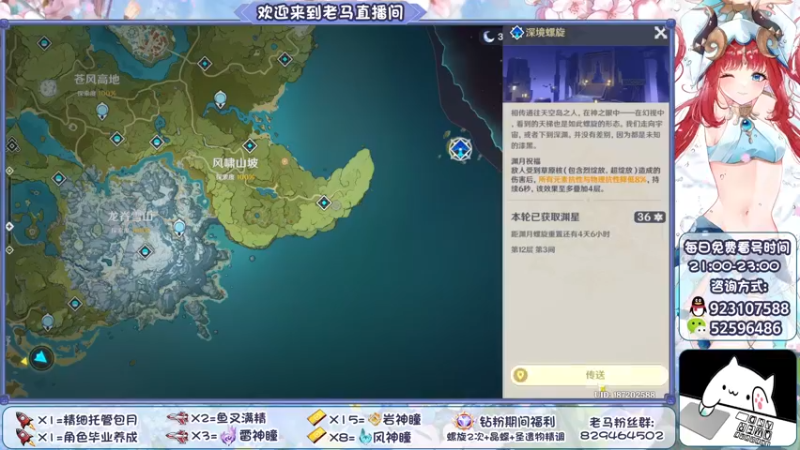Viewport: 800px width, 450px height.
Task: Select the waypoint by the lake west of Dragonspine
Action: click(x=59, y=179)
